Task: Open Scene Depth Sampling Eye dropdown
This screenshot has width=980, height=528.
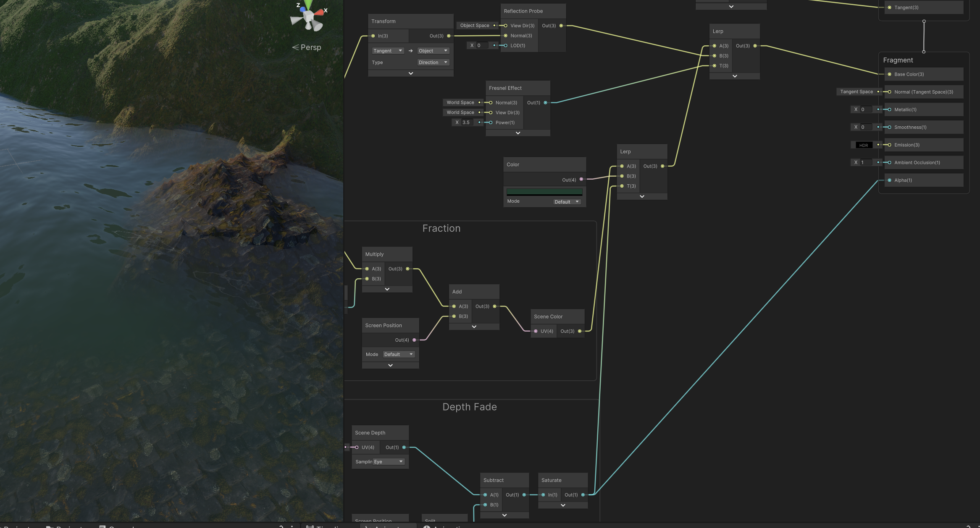Action: 389,462
